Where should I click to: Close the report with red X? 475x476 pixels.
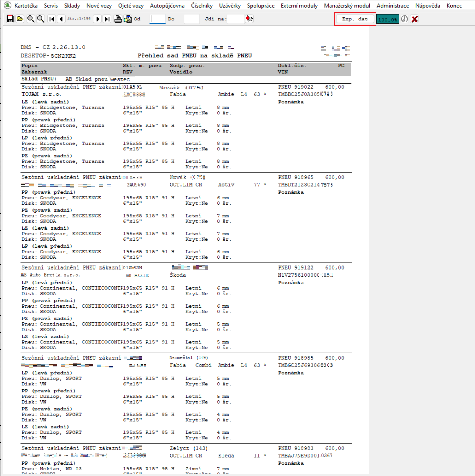415,19
